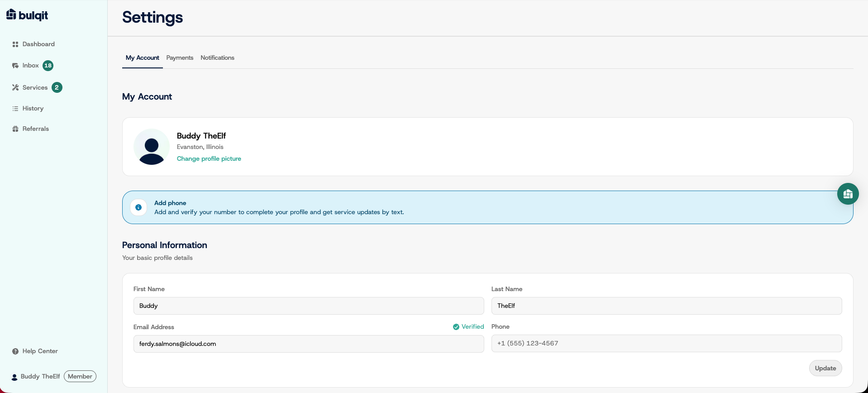Click the Referrals gift icon
The width and height of the screenshot is (868, 393).
point(15,129)
